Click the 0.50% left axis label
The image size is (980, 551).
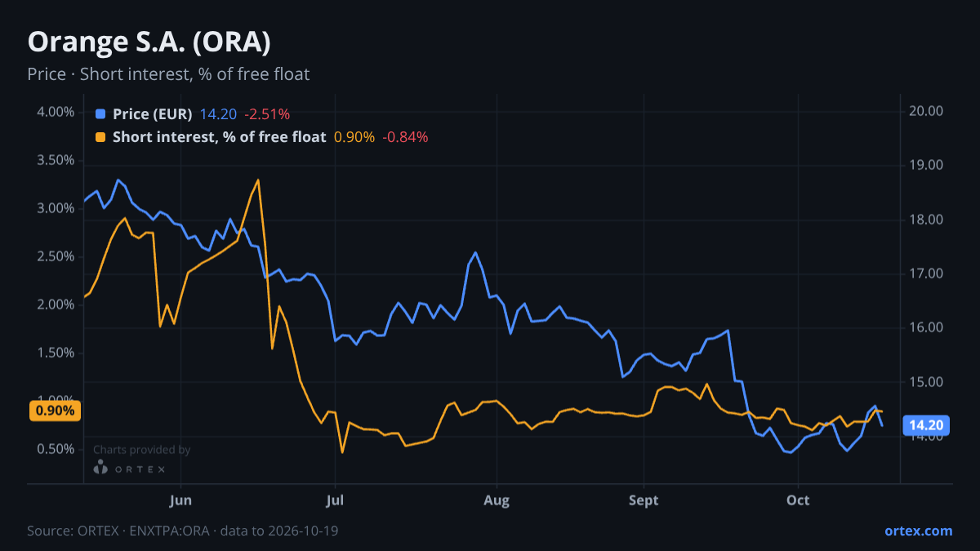[56, 449]
